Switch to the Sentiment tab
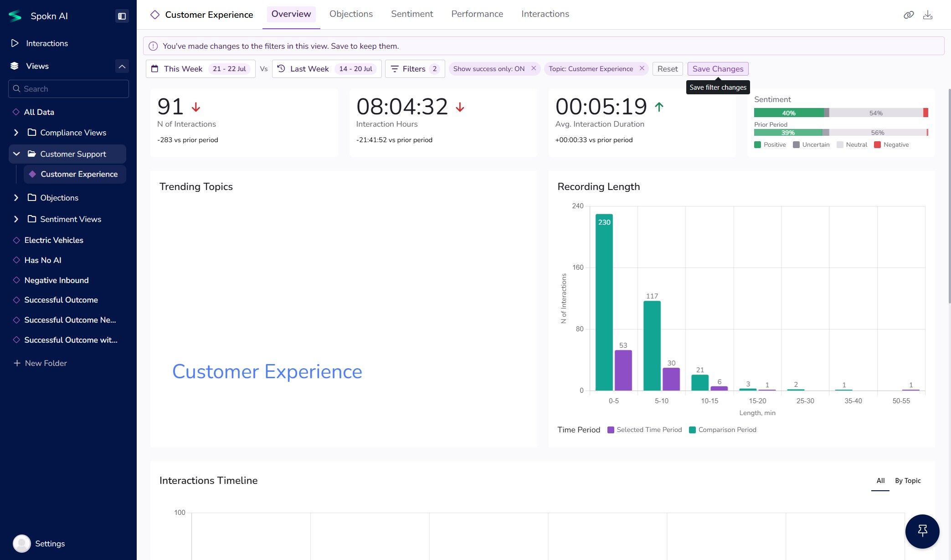Screen dimensions: 951x560 click(411, 14)
